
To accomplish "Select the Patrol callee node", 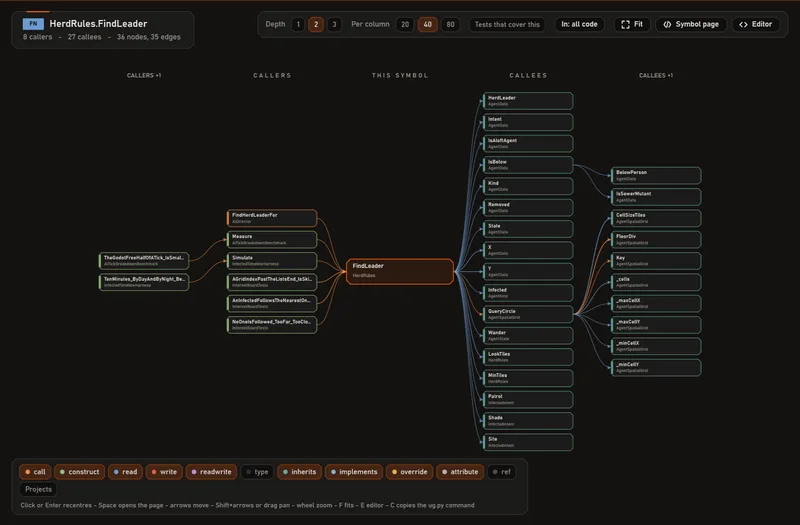I will [528, 399].
